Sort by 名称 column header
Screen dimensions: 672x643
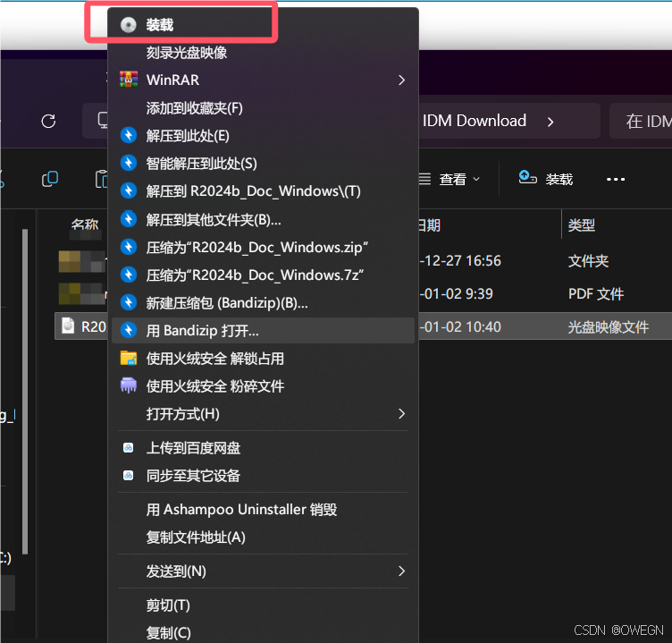84,224
